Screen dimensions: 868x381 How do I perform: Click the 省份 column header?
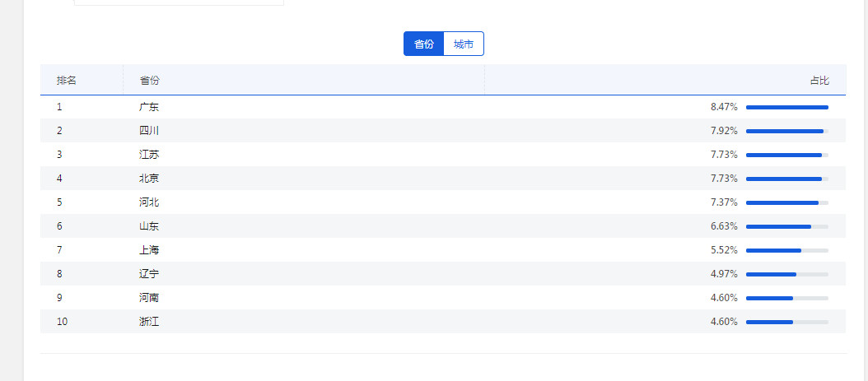coord(150,81)
